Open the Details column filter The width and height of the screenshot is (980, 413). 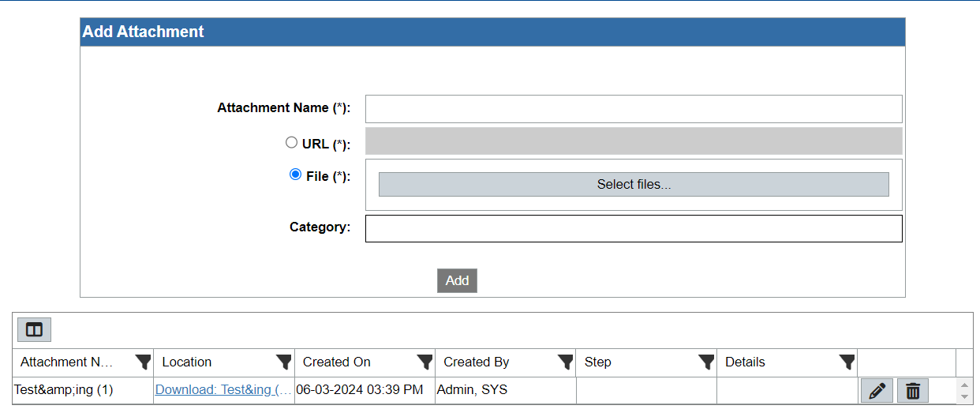coord(847,362)
